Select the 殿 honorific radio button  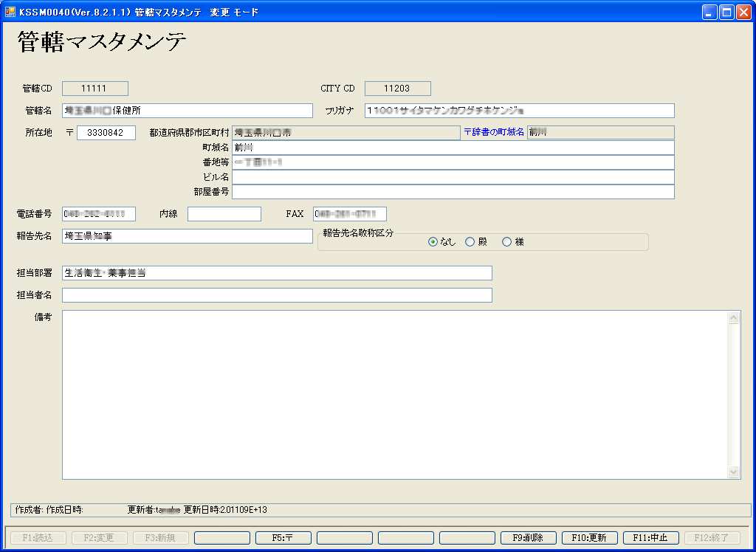470,242
